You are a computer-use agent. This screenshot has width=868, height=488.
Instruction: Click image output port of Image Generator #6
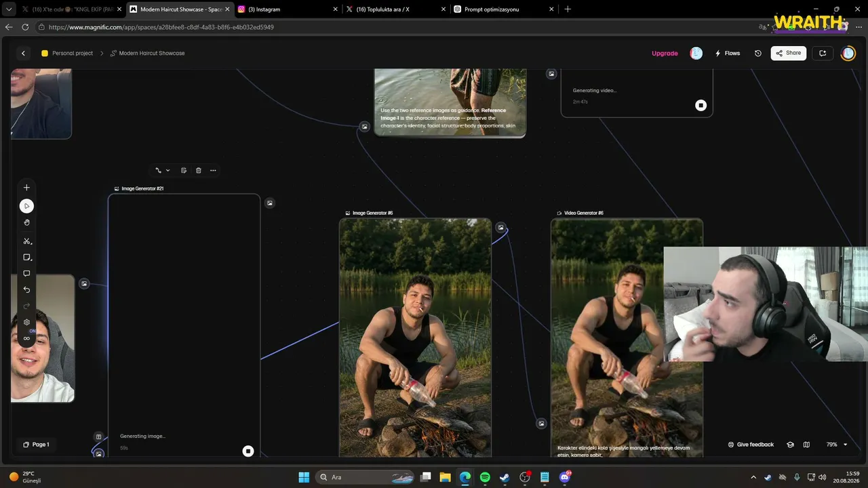pos(500,228)
